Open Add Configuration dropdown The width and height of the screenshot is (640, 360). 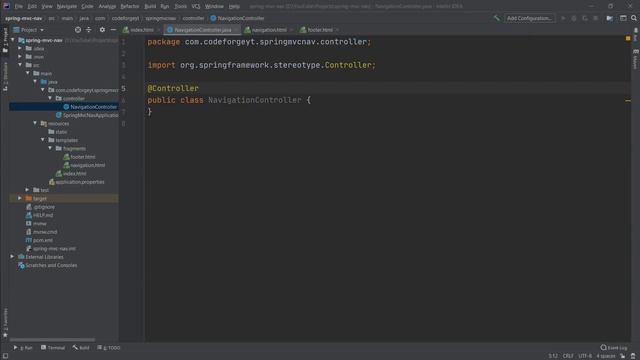[x=529, y=18]
